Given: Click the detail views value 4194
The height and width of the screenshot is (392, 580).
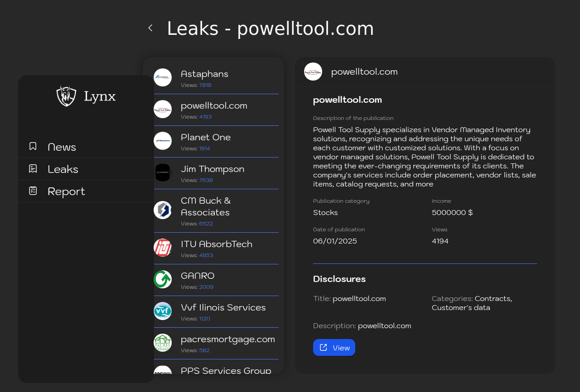Looking at the screenshot, I should 440,241.
